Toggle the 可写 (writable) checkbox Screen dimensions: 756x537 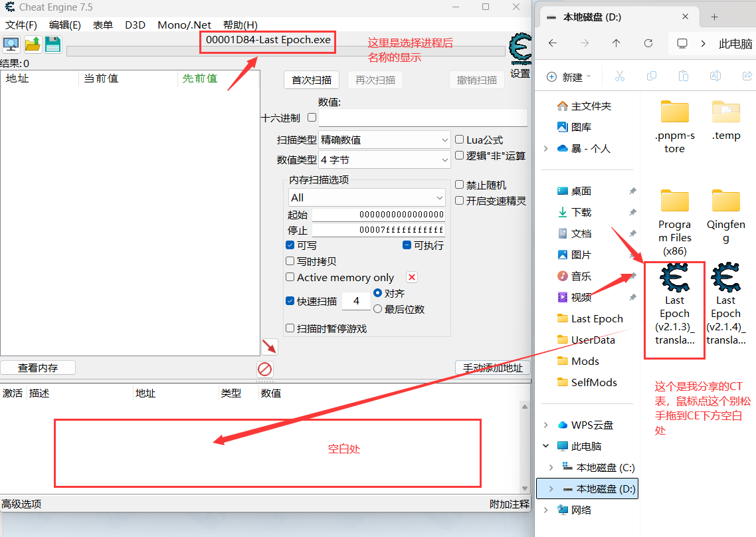[x=290, y=245]
